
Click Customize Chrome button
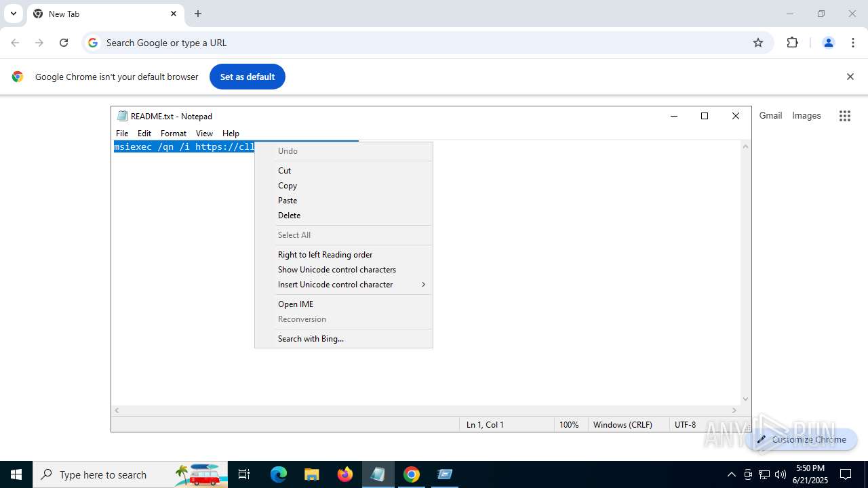coord(802,439)
